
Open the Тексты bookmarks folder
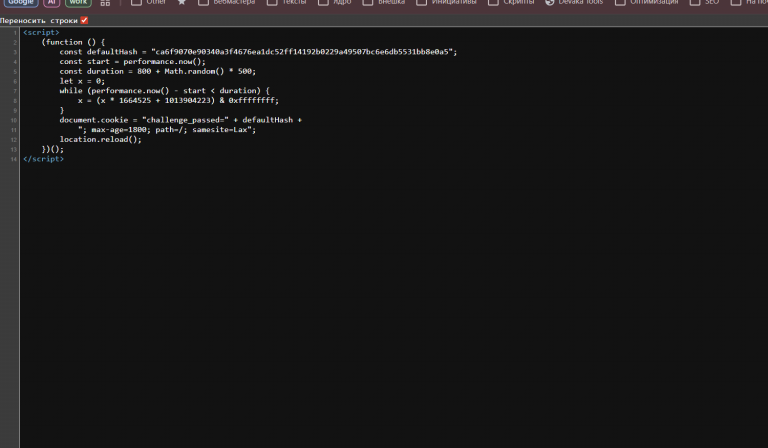click(287, 2)
